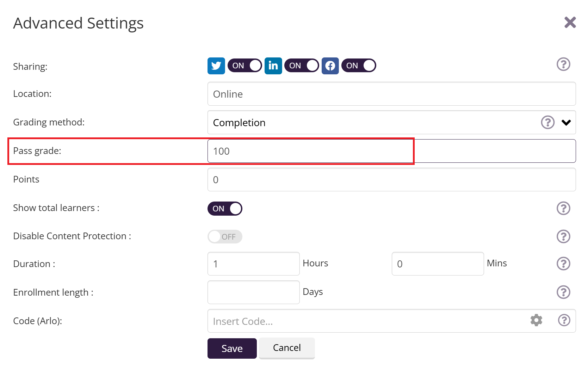This screenshot has height=377, width=588.
Task: Close the Advanced Settings dialog
Action: coord(570,23)
